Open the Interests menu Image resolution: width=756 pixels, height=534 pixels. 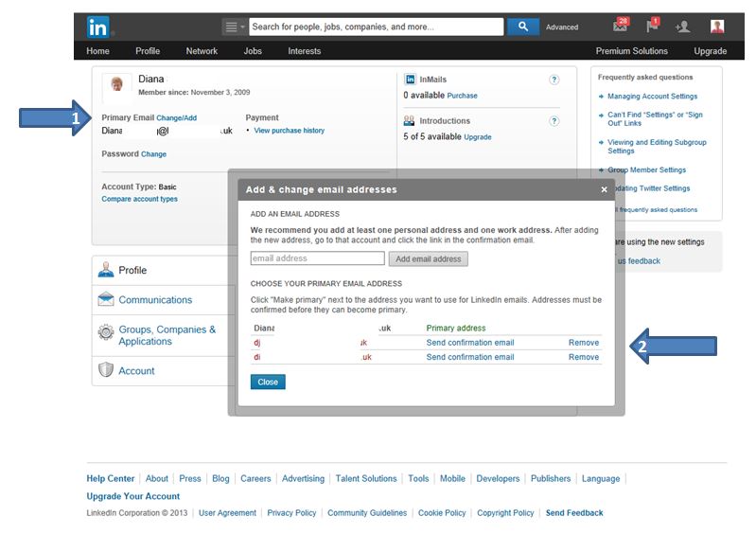305,51
